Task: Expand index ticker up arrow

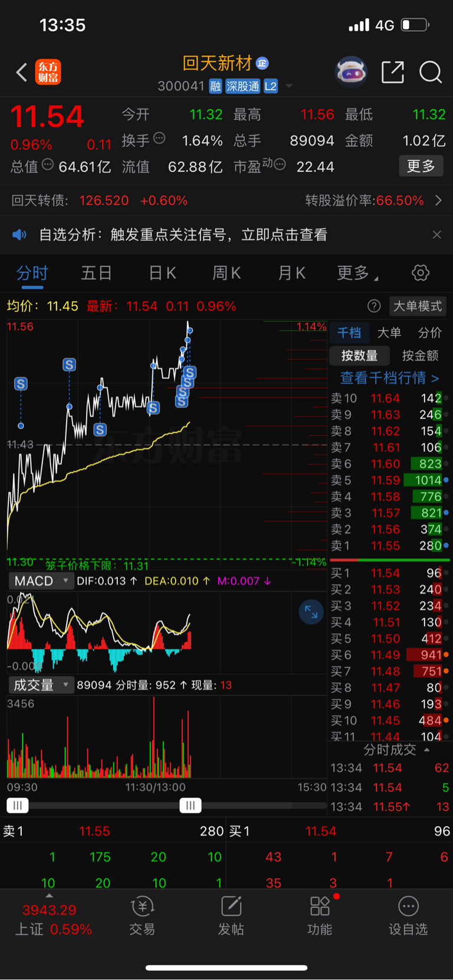Action: pyautogui.click(x=49, y=896)
